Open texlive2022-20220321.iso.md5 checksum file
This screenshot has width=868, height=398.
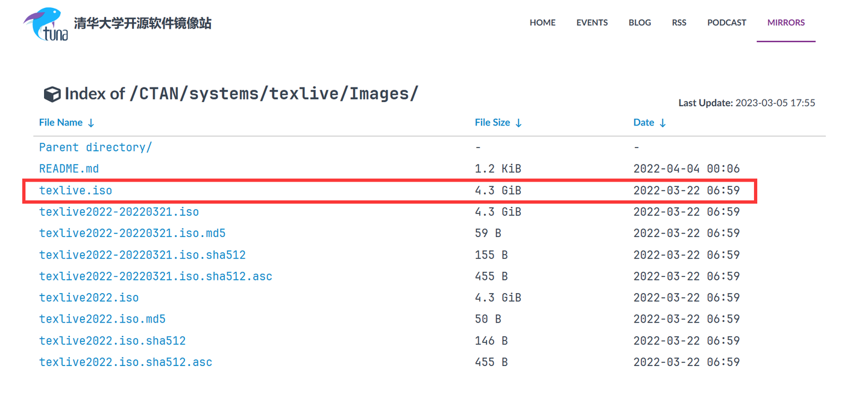point(132,233)
